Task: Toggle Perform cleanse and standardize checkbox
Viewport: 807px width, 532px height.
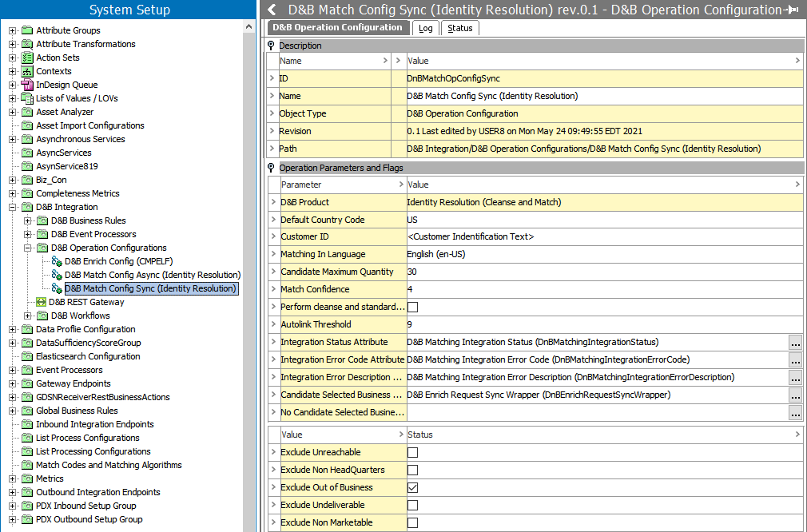Action: point(413,308)
